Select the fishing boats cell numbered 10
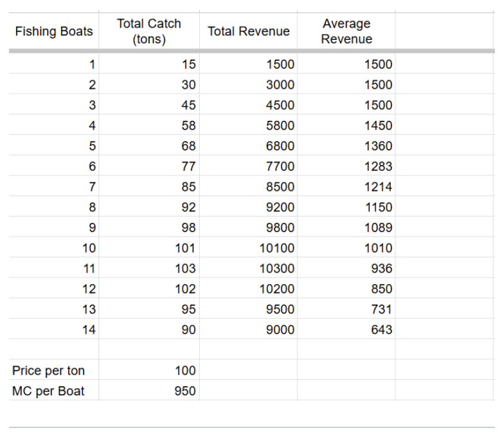 pyautogui.click(x=54, y=247)
